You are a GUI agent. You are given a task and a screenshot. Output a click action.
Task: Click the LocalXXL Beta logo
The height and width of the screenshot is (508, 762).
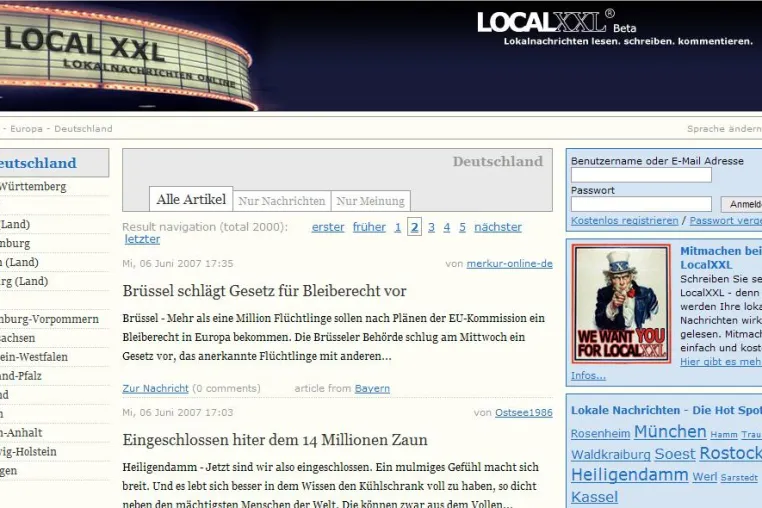pyautogui.click(x=556, y=22)
